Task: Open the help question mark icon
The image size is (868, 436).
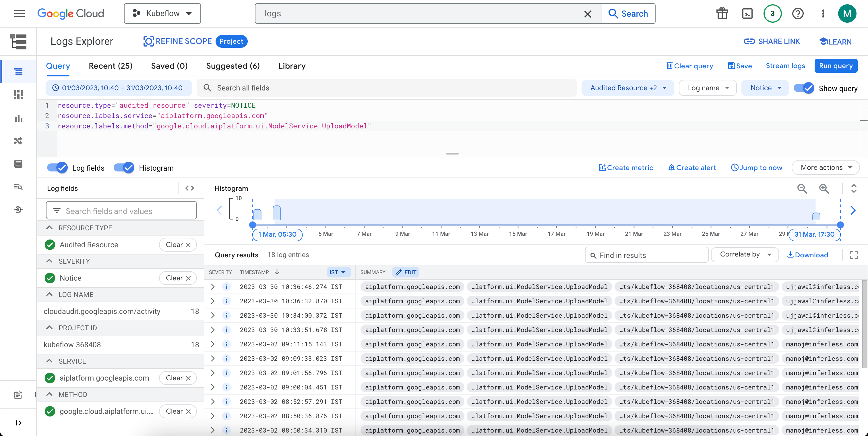Action: click(798, 13)
